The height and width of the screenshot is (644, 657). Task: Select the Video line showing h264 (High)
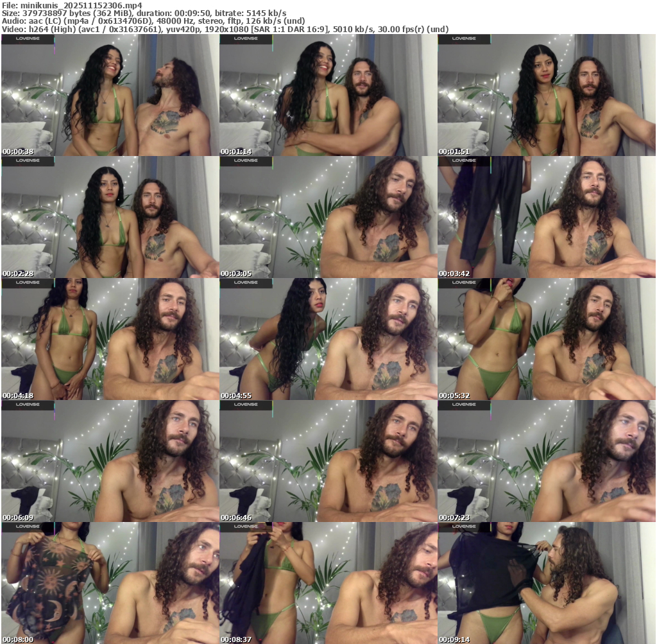[x=225, y=30]
